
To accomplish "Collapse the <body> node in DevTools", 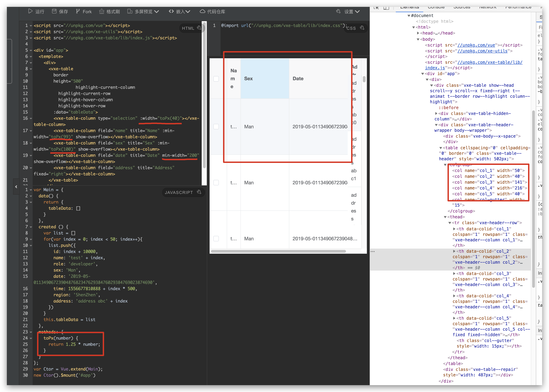I will (418, 39).
